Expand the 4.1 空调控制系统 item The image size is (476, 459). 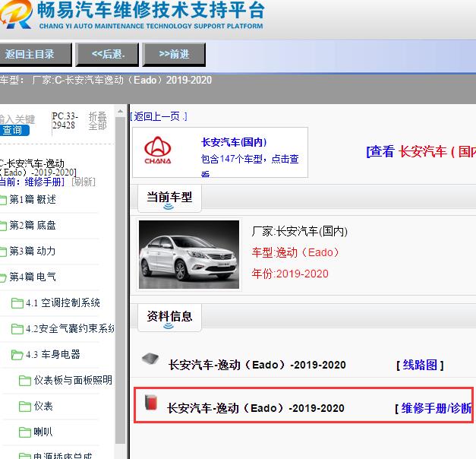[63, 302]
